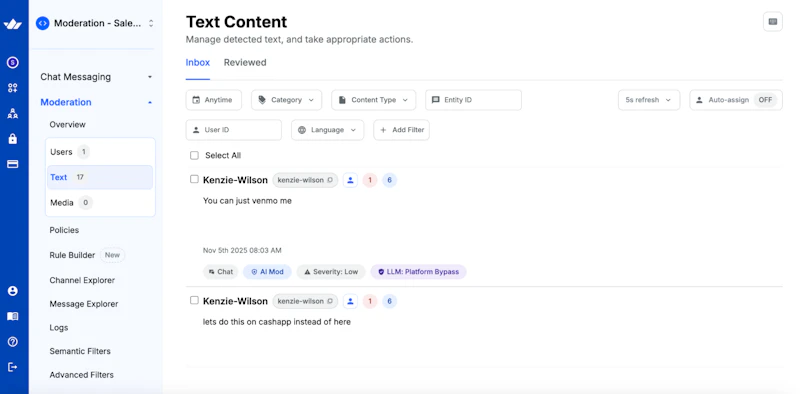Switch to the Reviewed tab

[x=245, y=63]
